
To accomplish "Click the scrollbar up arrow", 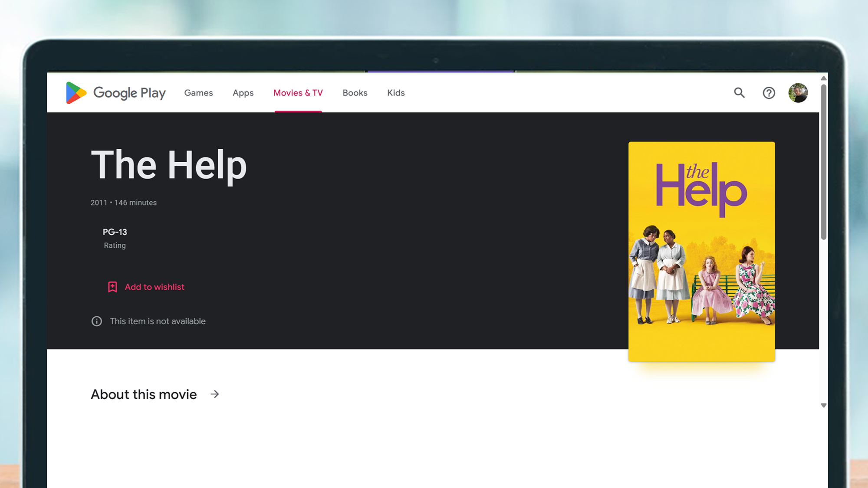I will [x=823, y=78].
